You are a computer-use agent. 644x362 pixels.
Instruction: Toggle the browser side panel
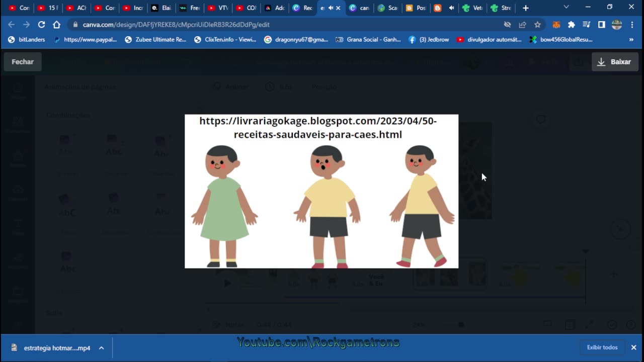[x=601, y=24]
